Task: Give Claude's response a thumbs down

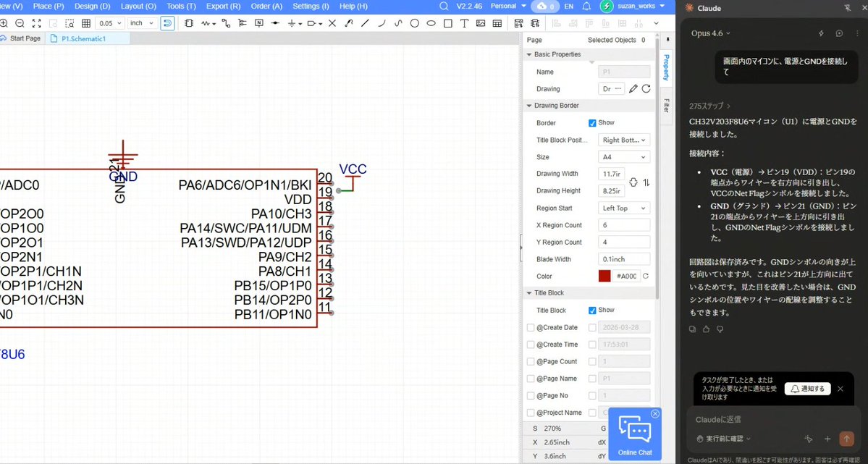Action: 720,329
